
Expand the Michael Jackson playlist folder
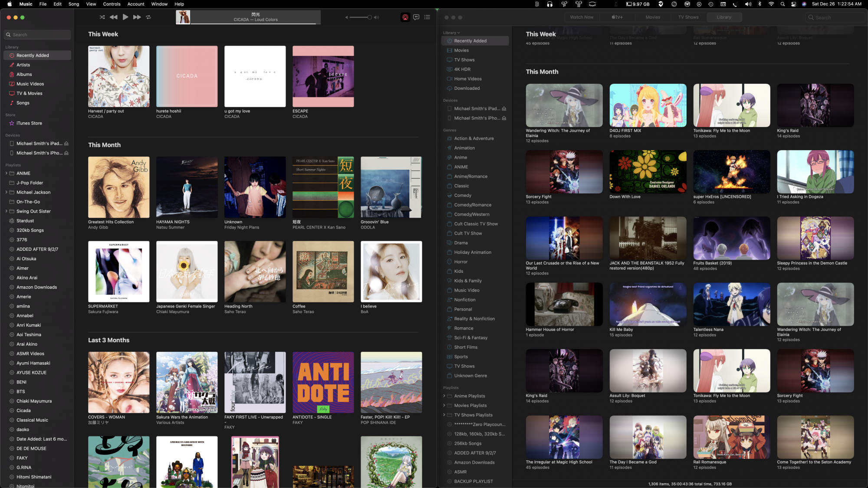tap(7, 192)
